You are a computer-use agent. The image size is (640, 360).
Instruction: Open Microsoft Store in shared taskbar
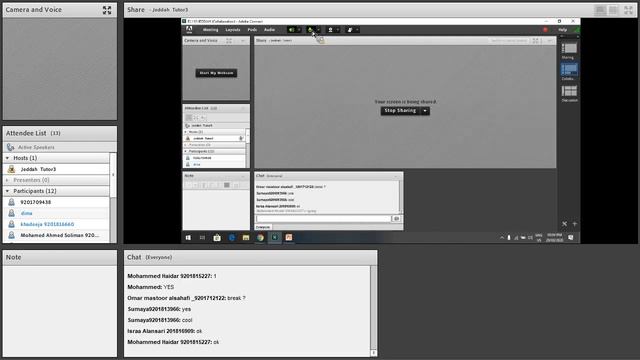(x=217, y=238)
